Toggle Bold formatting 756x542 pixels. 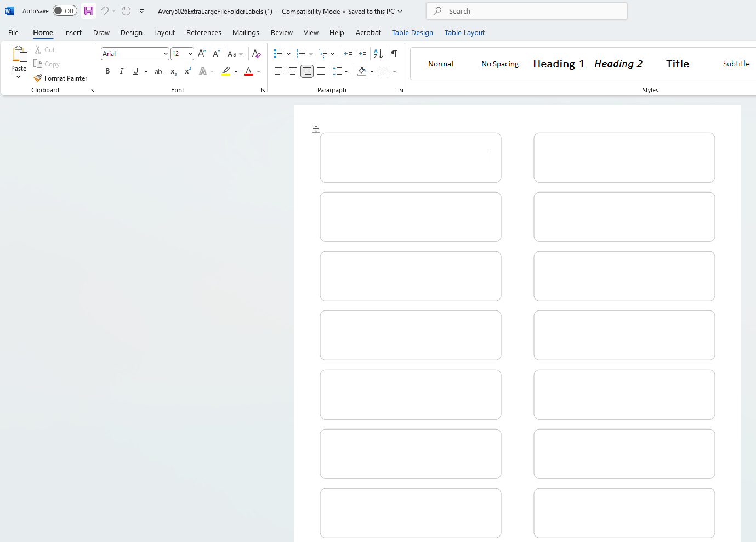[x=107, y=71]
